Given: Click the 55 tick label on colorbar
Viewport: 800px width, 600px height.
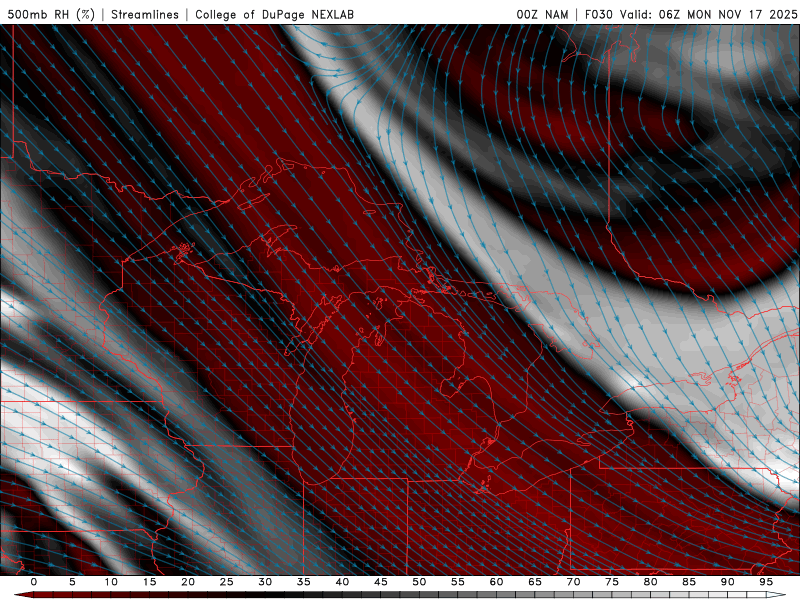Looking at the screenshot, I should pyautogui.click(x=458, y=582).
